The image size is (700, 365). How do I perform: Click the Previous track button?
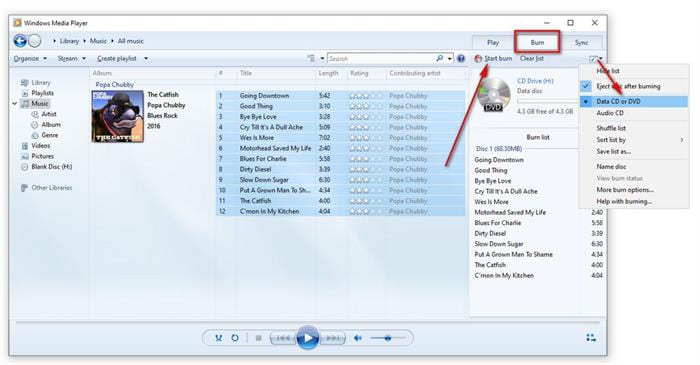click(283, 338)
